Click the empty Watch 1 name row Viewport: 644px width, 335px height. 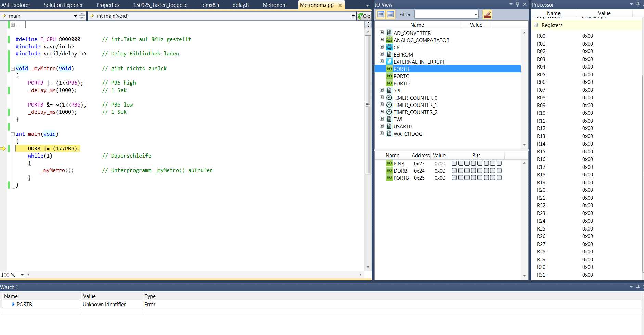pyautogui.click(x=42, y=311)
